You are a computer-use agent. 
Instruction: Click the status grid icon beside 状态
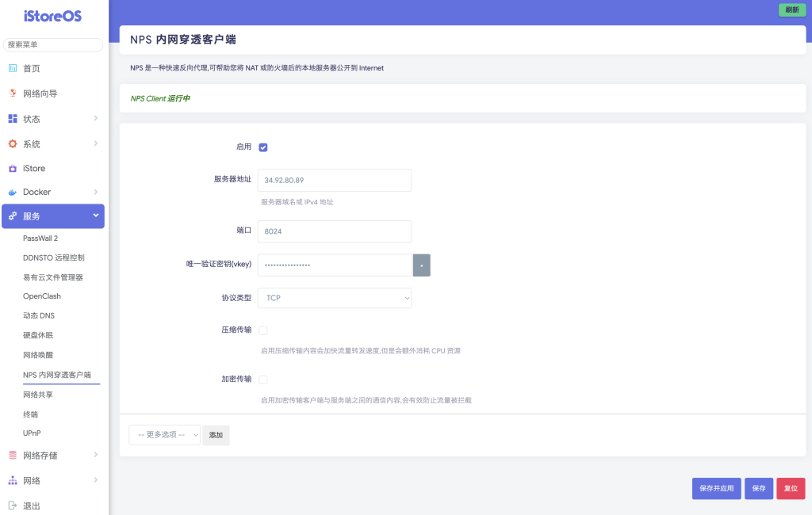tap(13, 119)
